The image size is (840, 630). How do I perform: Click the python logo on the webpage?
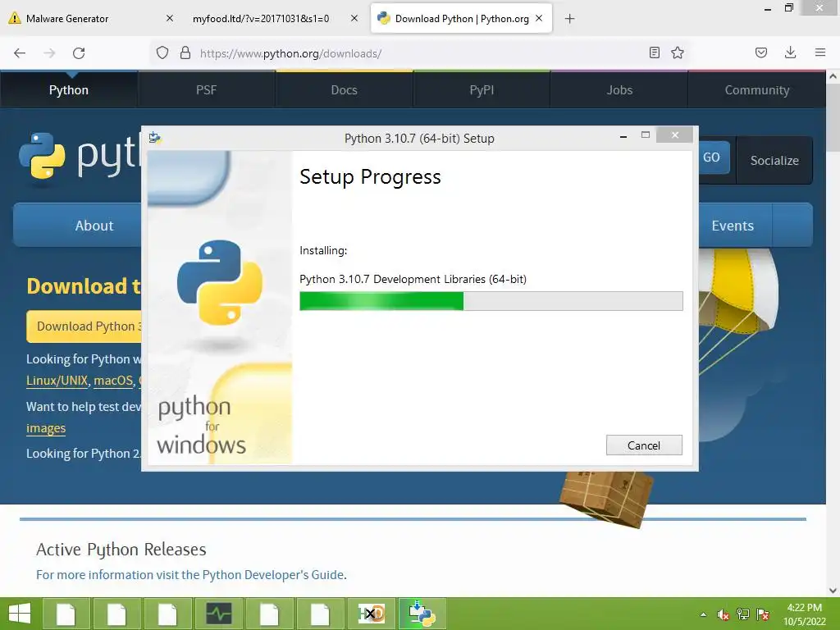click(80, 156)
